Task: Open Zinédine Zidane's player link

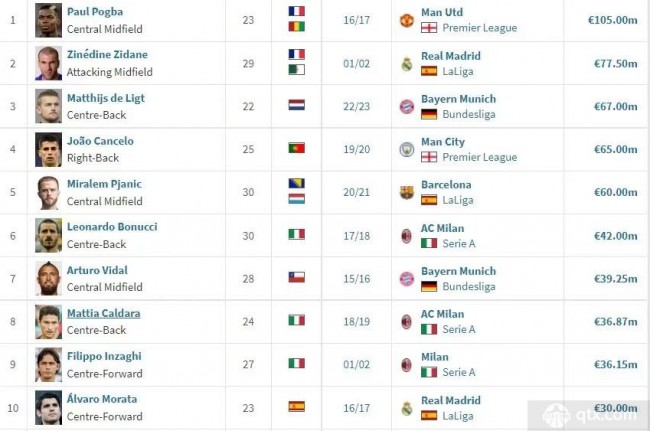Action: click(x=107, y=54)
